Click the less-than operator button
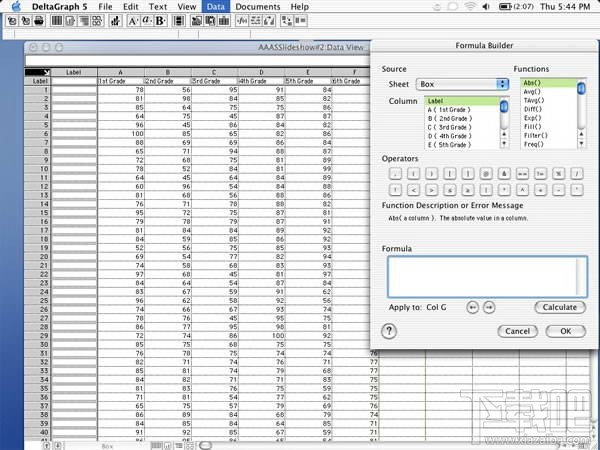 coord(412,189)
